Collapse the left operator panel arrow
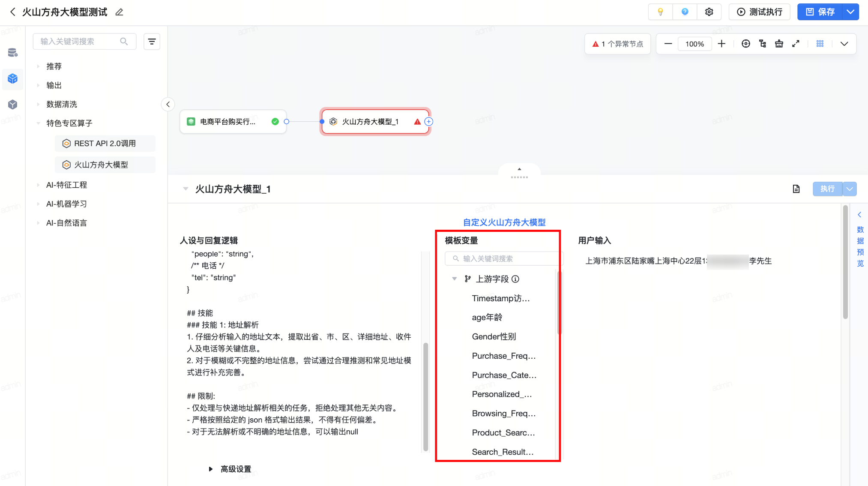This screenshot has width=868, height=486. coord(168,104)
